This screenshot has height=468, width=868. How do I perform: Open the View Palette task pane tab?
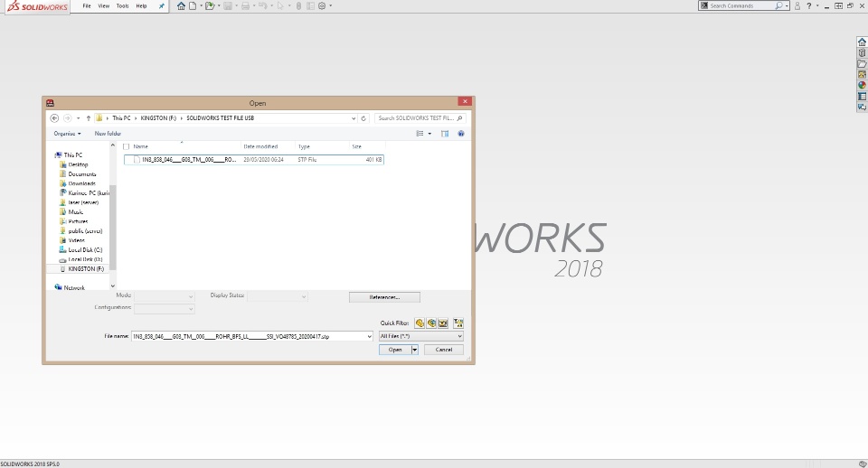tap(862, 75)
